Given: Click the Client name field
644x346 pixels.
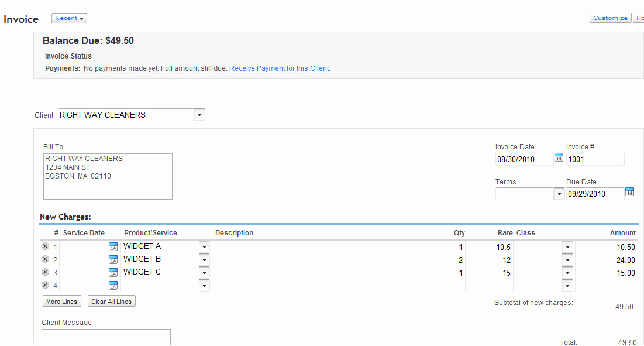Looking at the screenshot, I should click(126, 115).
